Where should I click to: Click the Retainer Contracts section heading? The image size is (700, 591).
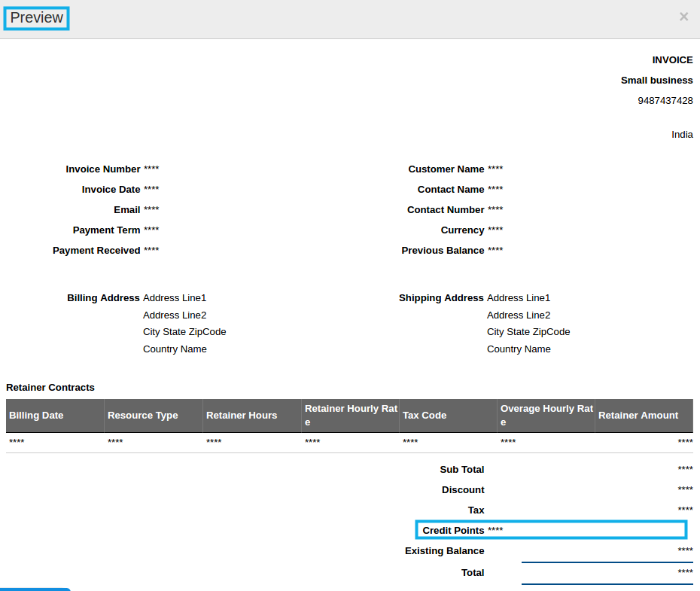point(50,388)
